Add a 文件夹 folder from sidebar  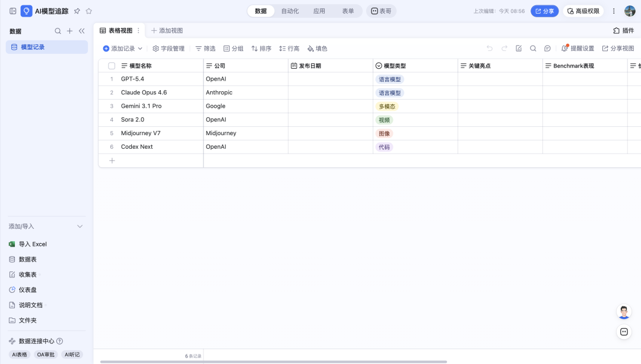coord(23,320)
